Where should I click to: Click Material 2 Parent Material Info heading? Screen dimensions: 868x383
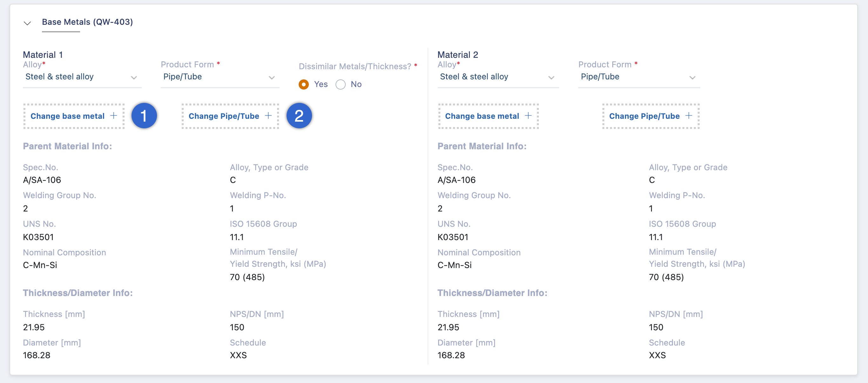(482, 146)
